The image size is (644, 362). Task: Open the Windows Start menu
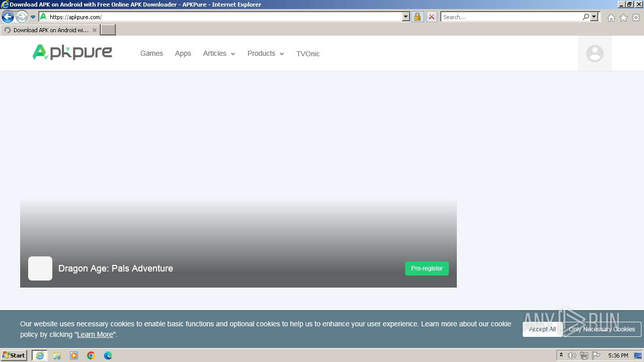click(x=14, y=355)
